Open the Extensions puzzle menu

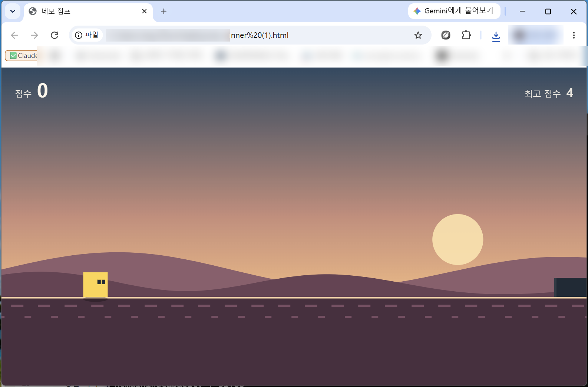[x=466, y=35]
